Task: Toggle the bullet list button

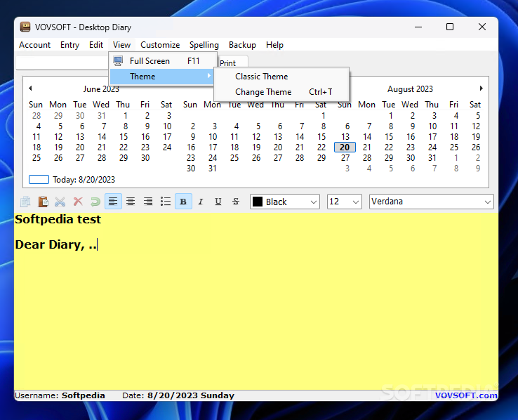Action: coord(166,202)
